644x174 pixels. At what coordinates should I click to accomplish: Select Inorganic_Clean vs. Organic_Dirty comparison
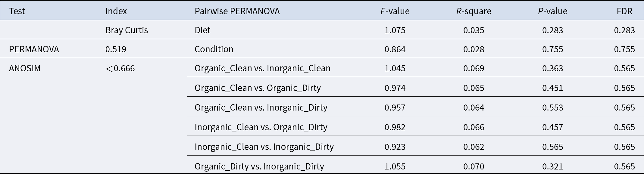tap(261, 127)
